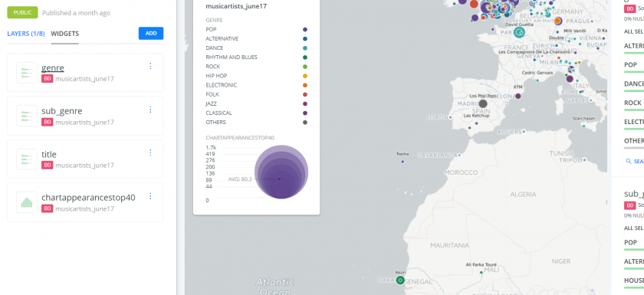Click the XTM map marker
Image resolution: width=644 pixels, height=295 pixels.
[518, 96]
